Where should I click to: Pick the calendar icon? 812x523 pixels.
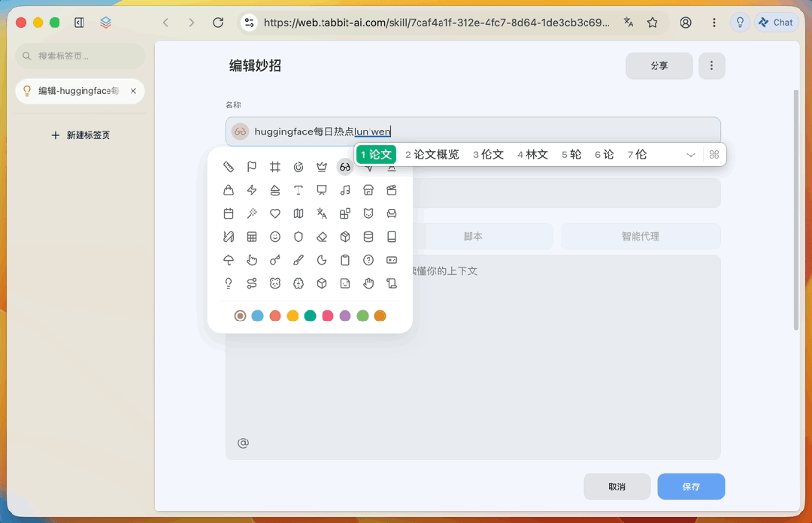[229, 213]
